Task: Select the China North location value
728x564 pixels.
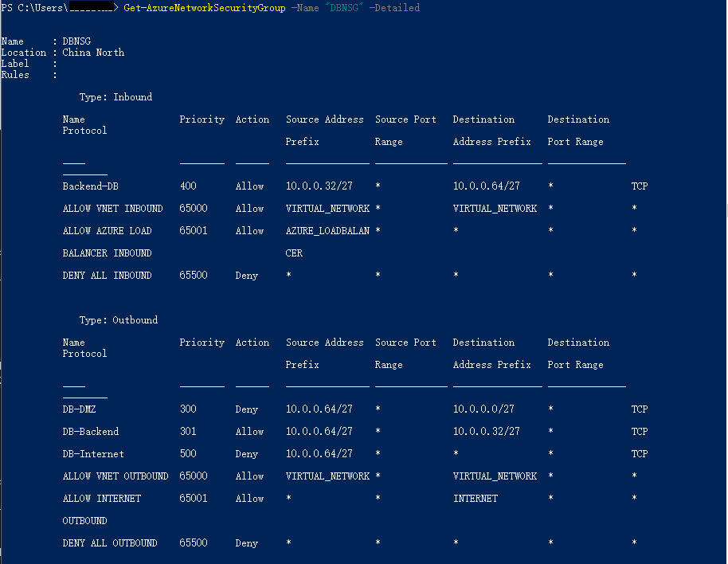Action: coord(93,53)
